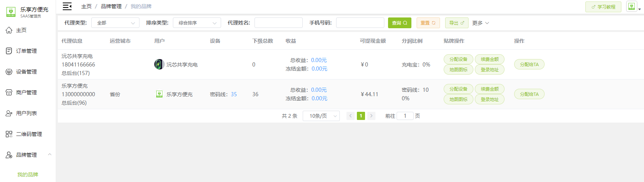Select 我的品牌 submenu item

coord(28,175)
